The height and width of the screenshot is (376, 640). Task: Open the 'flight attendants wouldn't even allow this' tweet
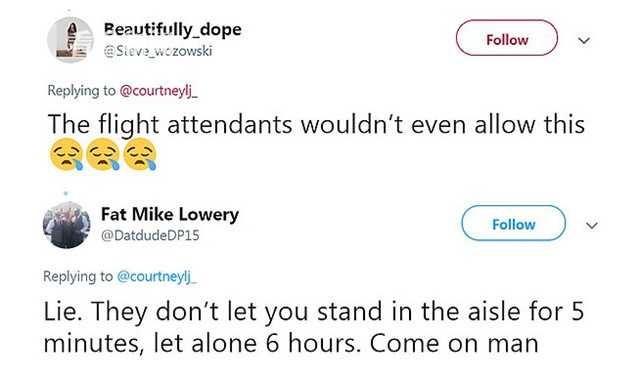pyautogui.click(x=316, y=141)
